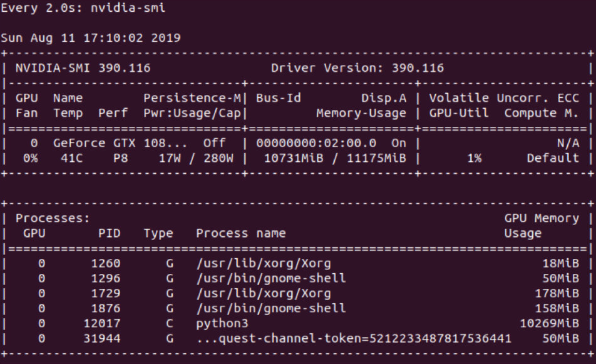Click the 'Persistence-M' column header
This screenshot has width=596, height=364.
[192, 98]
